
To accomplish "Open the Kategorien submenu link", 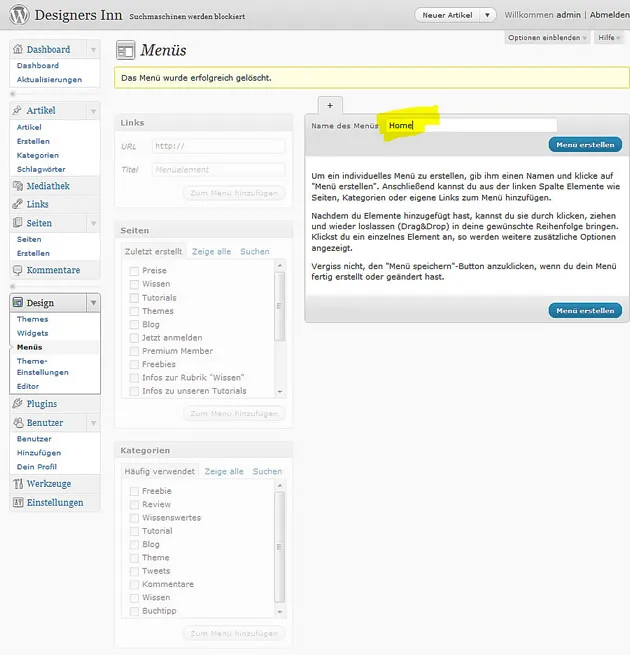I will coord(38,155).
